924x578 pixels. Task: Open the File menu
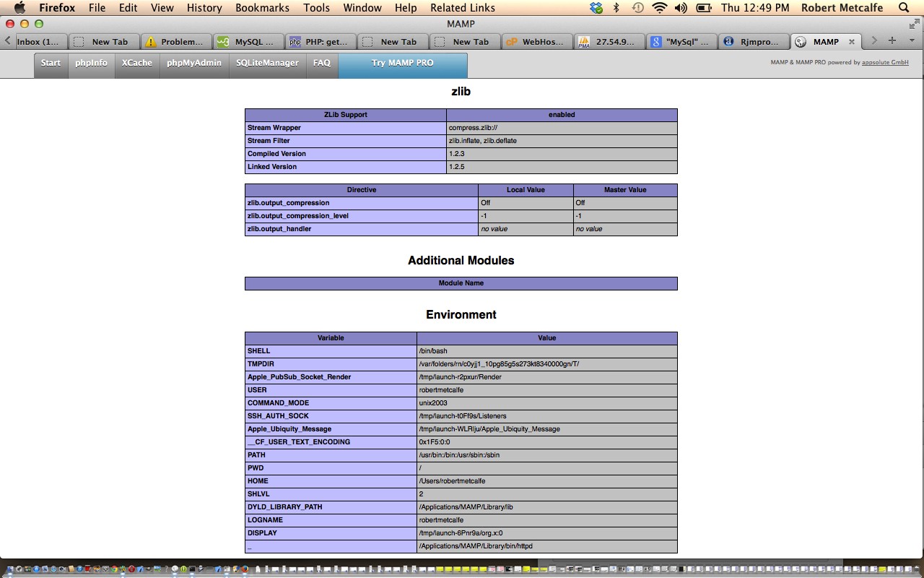[x=97, y=8]
